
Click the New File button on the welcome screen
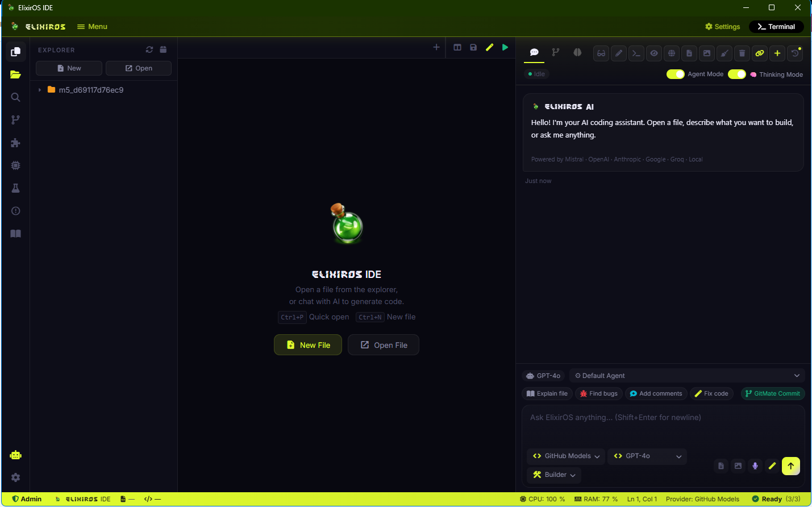308,345
